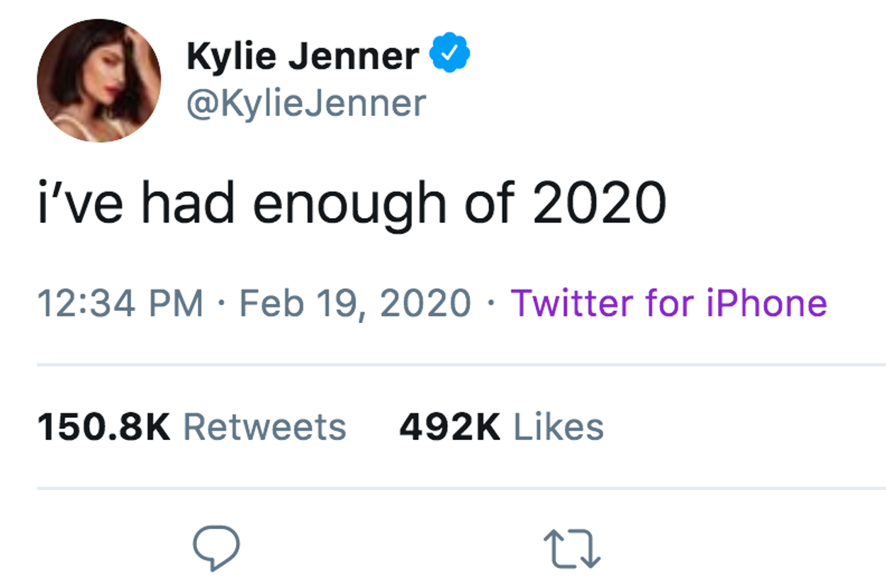Open the @KylieJenner handle link
This screenshot has width=886, height=588.
(306, 103)
